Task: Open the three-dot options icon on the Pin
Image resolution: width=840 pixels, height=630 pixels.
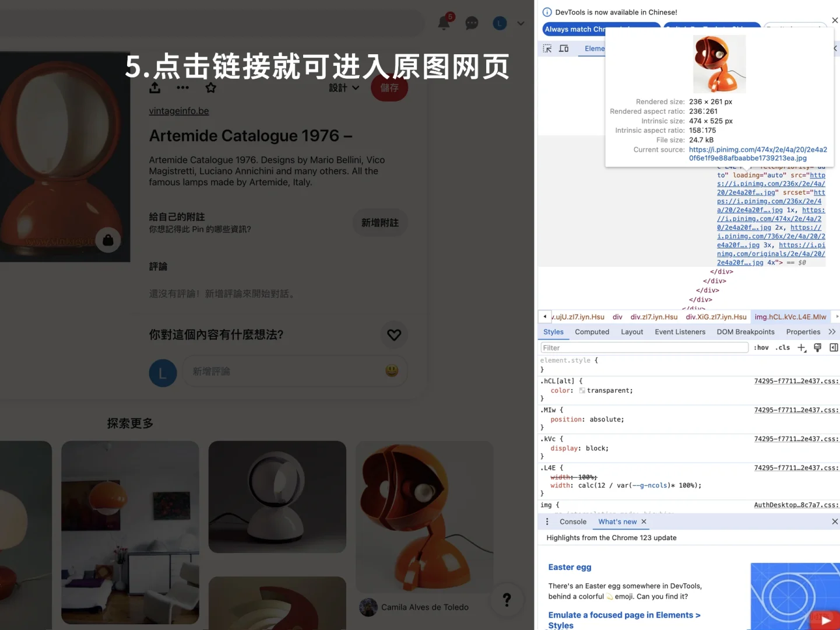Action: tap(182, 87)
